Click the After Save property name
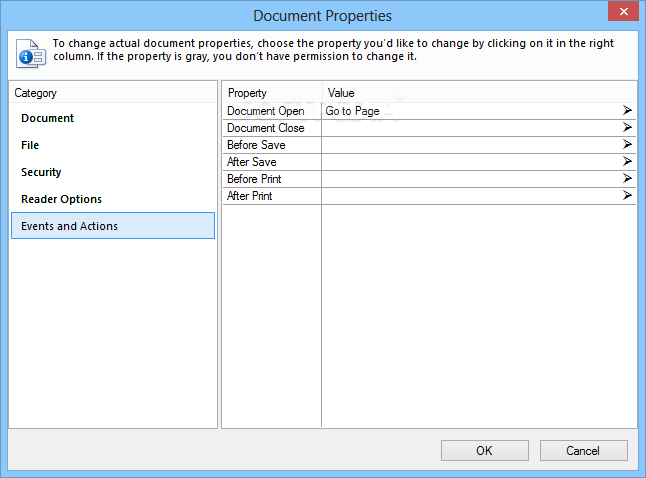The image size is (646, 478). 252,162
